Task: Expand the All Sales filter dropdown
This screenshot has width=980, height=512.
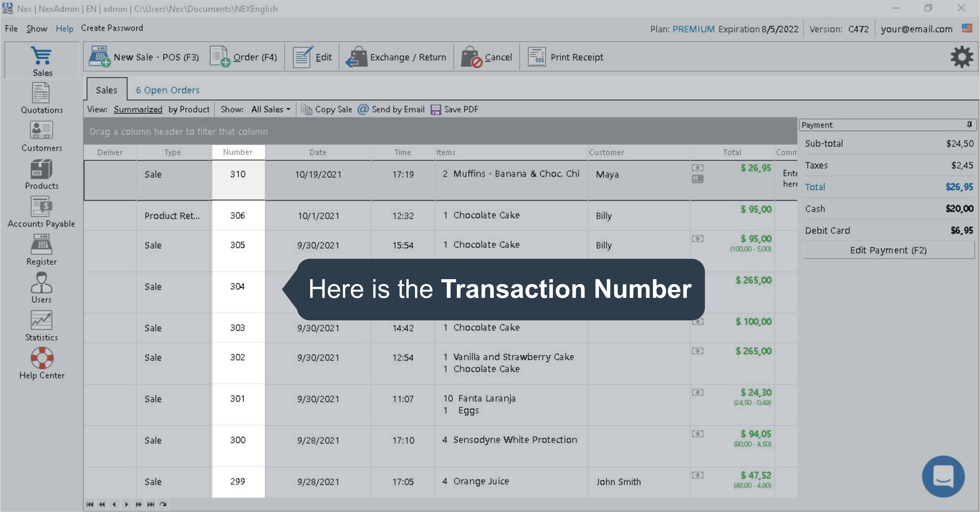Action: tap(270, 110)
